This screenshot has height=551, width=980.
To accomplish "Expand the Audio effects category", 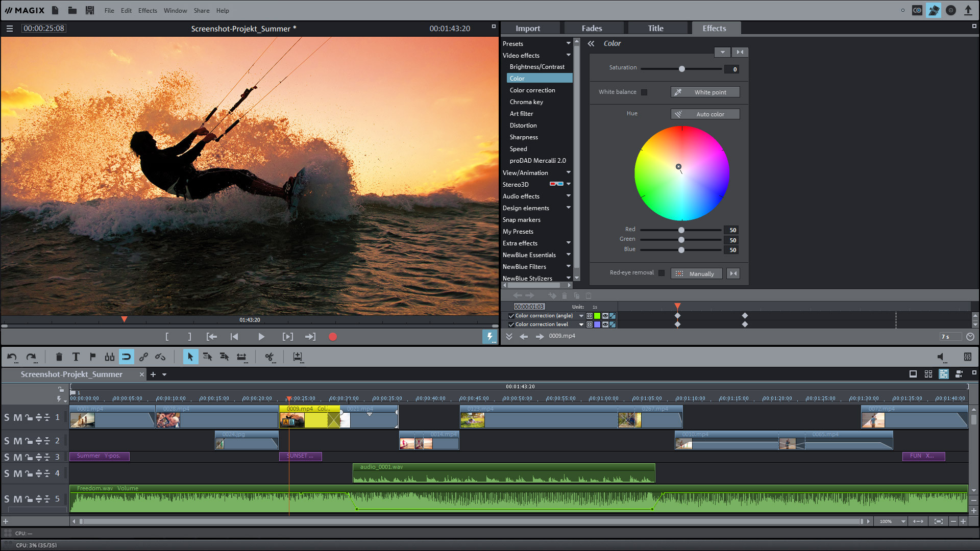I will pyautogui.click(x=568, y=196).
